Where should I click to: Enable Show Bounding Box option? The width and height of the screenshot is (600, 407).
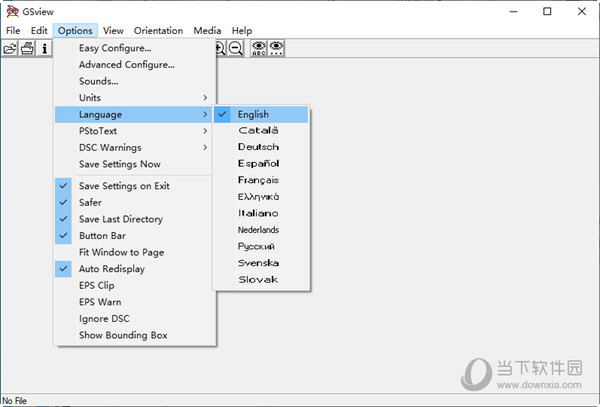coord(133,335)
